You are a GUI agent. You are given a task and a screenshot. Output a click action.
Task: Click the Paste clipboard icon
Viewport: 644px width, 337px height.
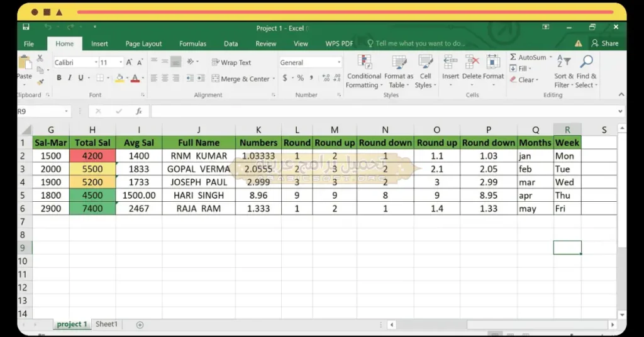25,62
